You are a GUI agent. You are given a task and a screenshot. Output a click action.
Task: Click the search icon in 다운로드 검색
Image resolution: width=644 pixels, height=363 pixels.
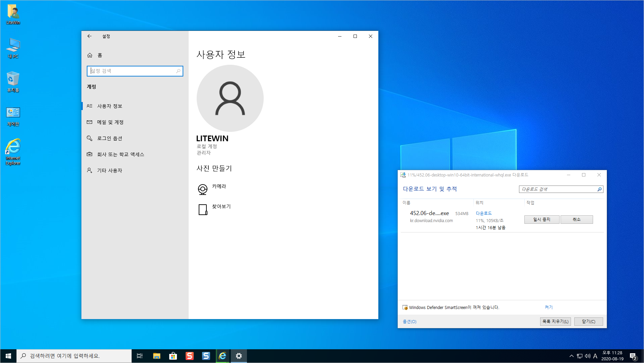[x=599, y=189]
